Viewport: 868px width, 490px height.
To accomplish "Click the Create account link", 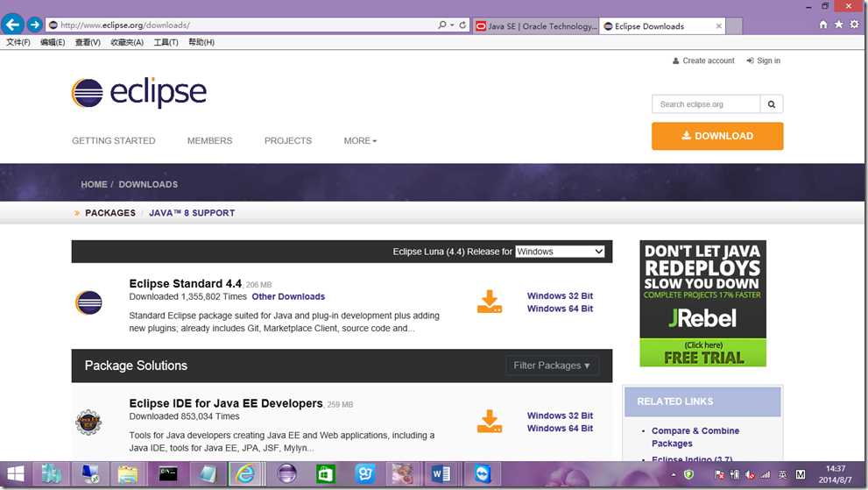I will coord(703,60).
